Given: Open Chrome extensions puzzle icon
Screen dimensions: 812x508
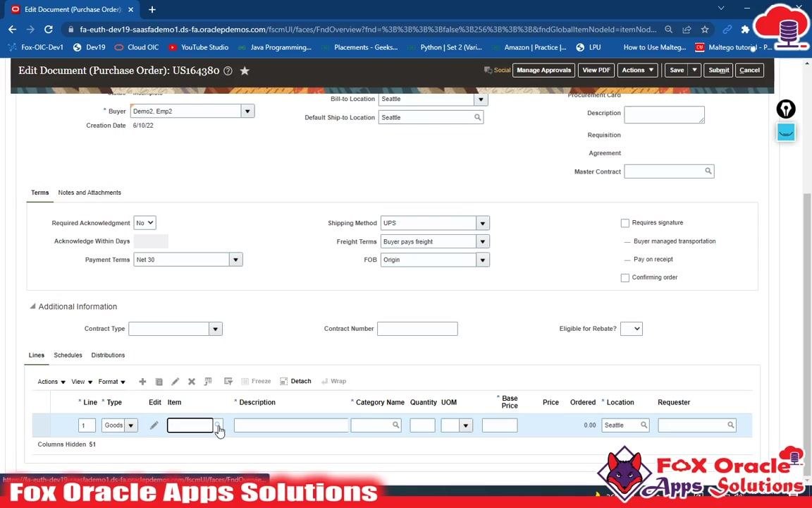Looking at the screenshot, I should click(x=745, y=30).
